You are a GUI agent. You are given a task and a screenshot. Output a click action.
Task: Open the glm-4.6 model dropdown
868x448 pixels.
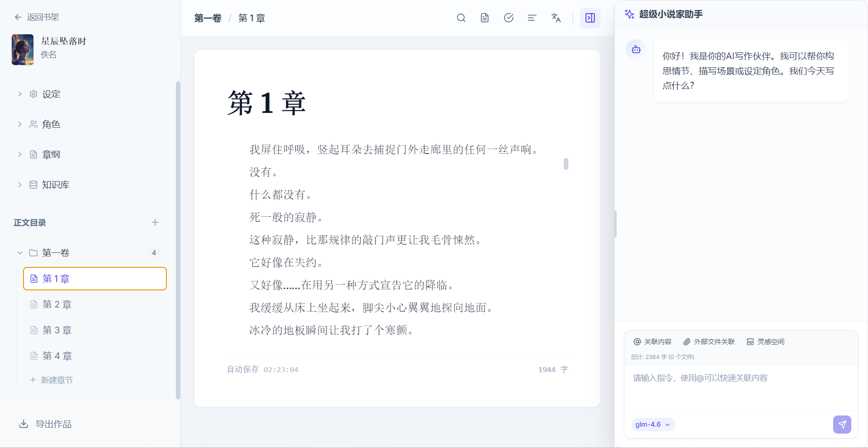[x=652, y=425]
